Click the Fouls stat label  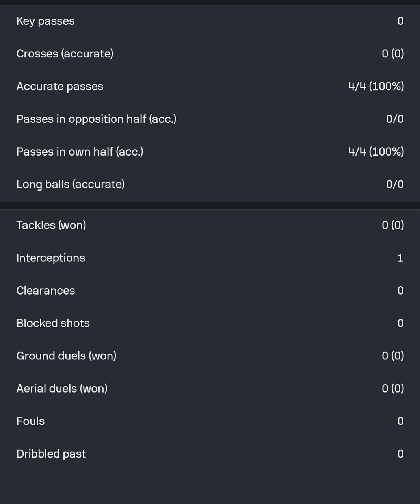(30, 421)
